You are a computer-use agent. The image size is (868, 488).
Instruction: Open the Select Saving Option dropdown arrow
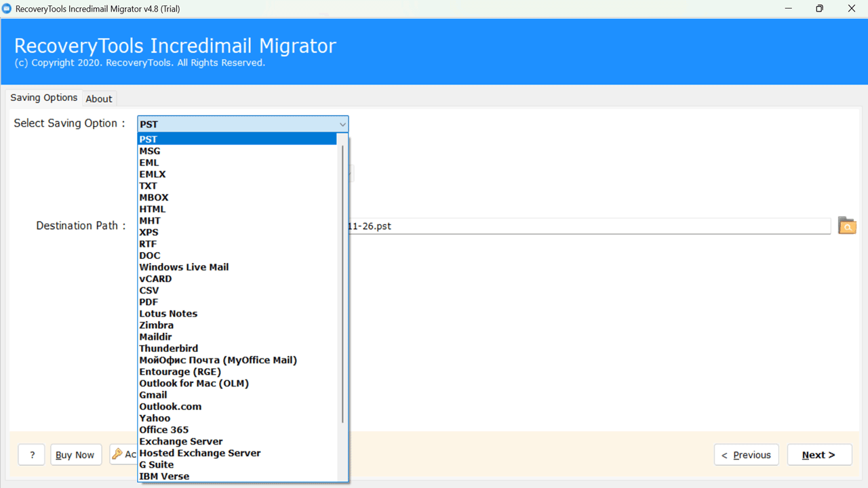[342, 124]
